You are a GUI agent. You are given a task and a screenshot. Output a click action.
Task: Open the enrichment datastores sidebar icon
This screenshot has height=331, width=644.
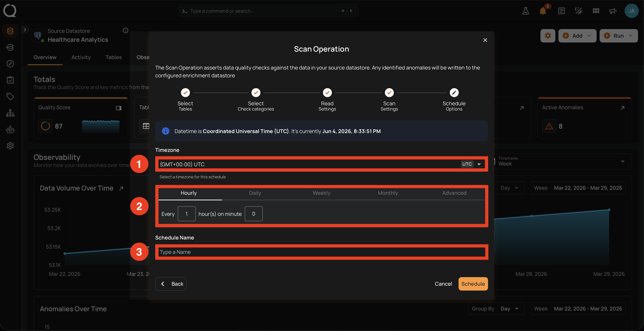[10, 47]
